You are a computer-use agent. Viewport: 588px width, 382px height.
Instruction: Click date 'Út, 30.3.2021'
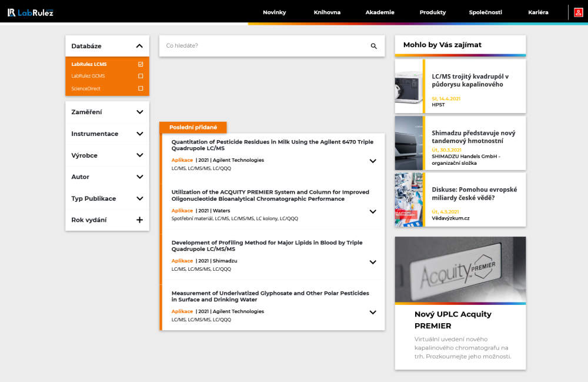coord(446,150)
